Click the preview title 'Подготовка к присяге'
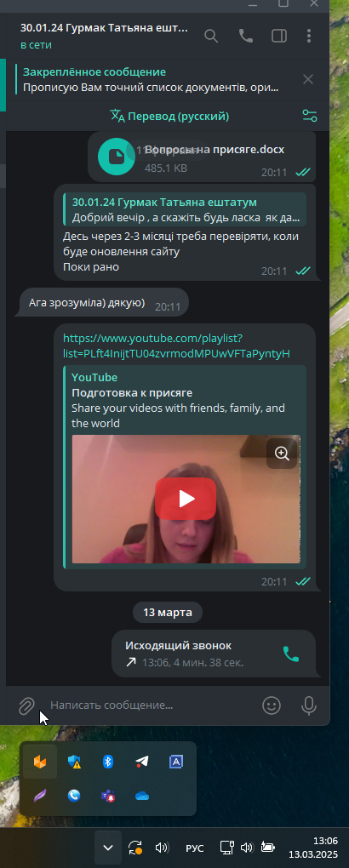Screen dimensions: 349x868 click(x=132, y=393)
